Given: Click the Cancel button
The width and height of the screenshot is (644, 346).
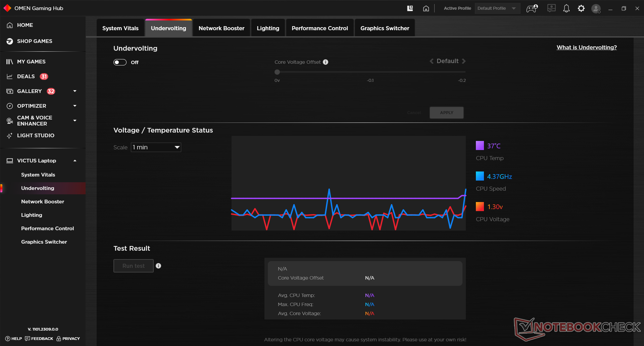Looking at the screenshot, I should point(414,113).
